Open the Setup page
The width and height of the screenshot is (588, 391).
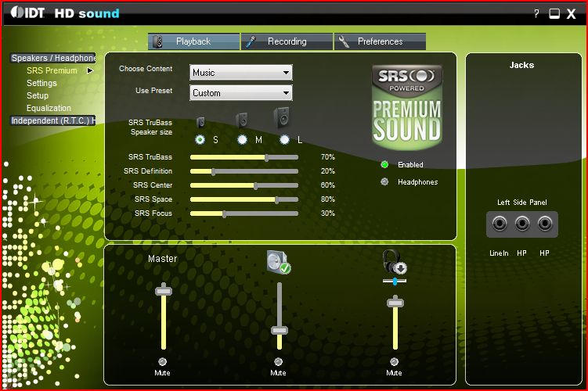(x=38, y=95)
